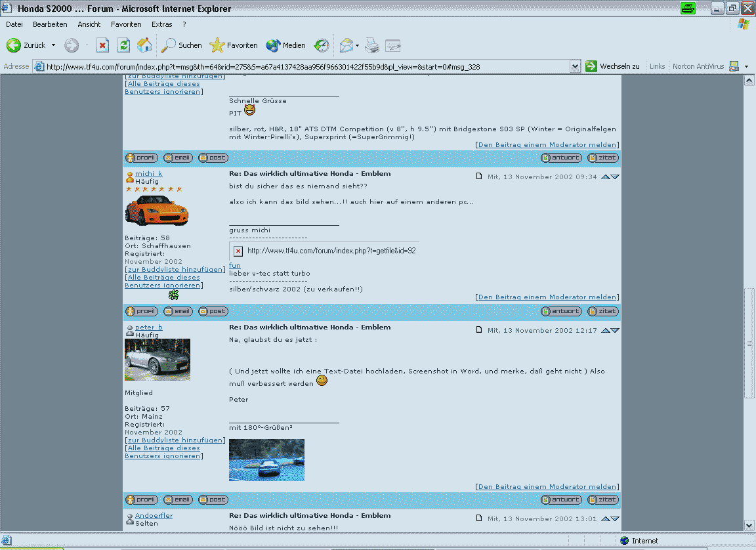The height and width of the screenshot is (550, 756).
Task: Open the Extras menu
Action: tap(161, 24)
